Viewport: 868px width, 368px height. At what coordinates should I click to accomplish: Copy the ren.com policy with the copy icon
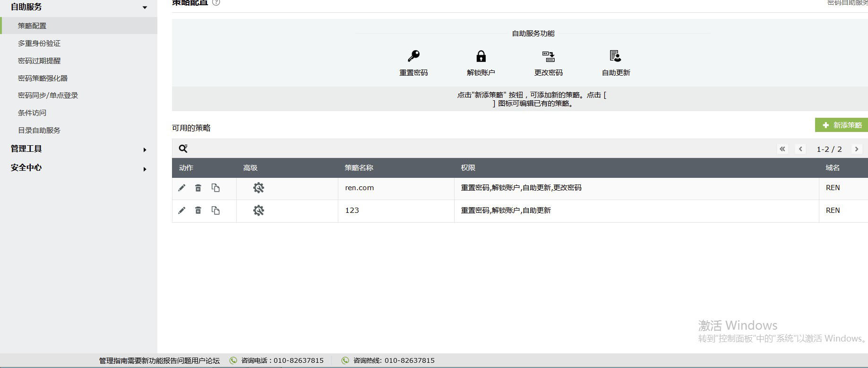215,188
